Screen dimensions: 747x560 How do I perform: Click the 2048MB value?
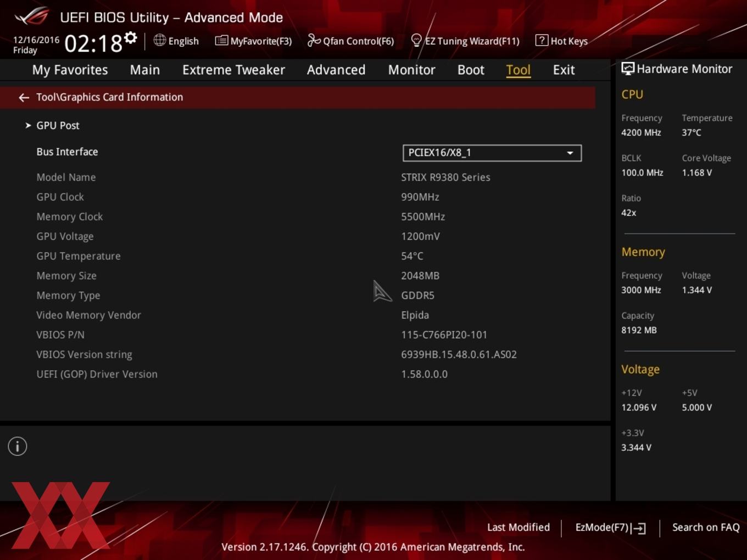pyautogui.click(x=420, y=276)
